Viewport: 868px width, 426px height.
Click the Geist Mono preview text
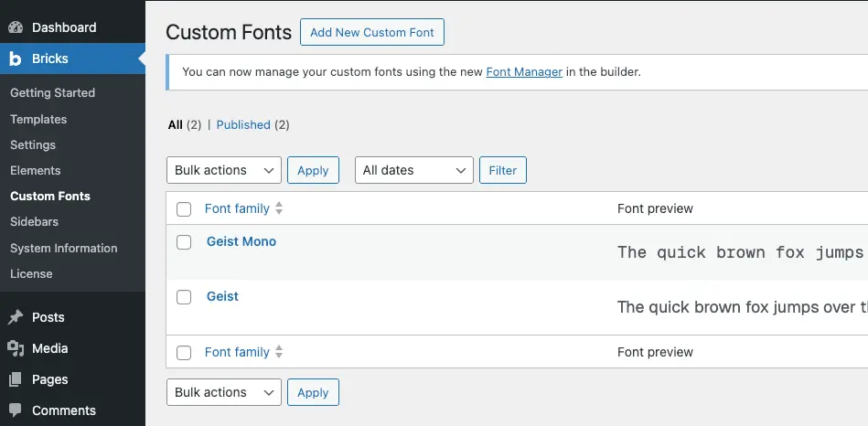742,253
